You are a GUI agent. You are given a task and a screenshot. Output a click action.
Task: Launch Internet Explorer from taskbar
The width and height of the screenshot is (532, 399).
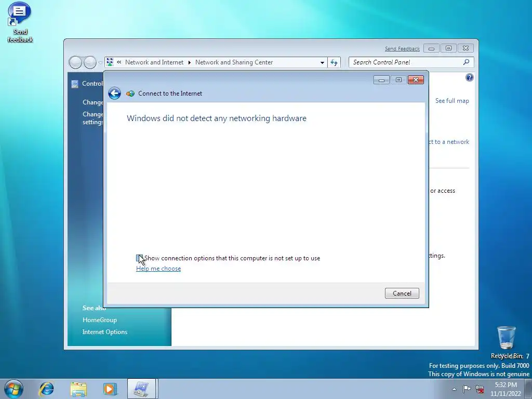[x=46, y=389]
